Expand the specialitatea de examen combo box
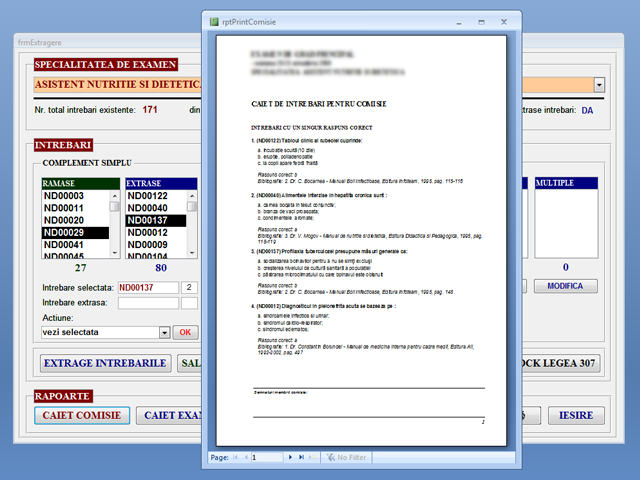The width and height of the screenshot is (640, 480). point(599,86)
